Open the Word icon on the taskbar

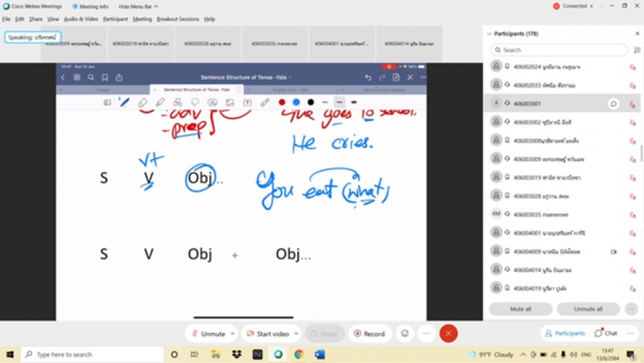(319, 354)
